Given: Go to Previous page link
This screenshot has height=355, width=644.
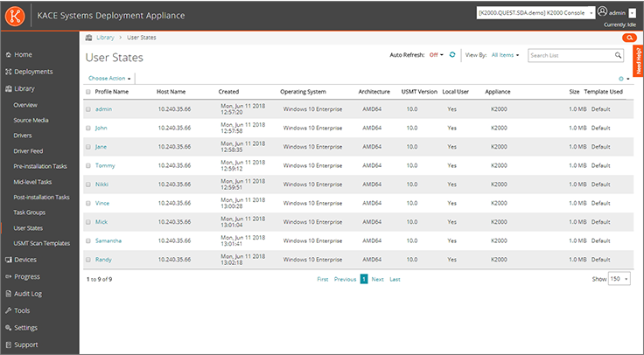Looking at the screenshot, I should tap(345, 280).
